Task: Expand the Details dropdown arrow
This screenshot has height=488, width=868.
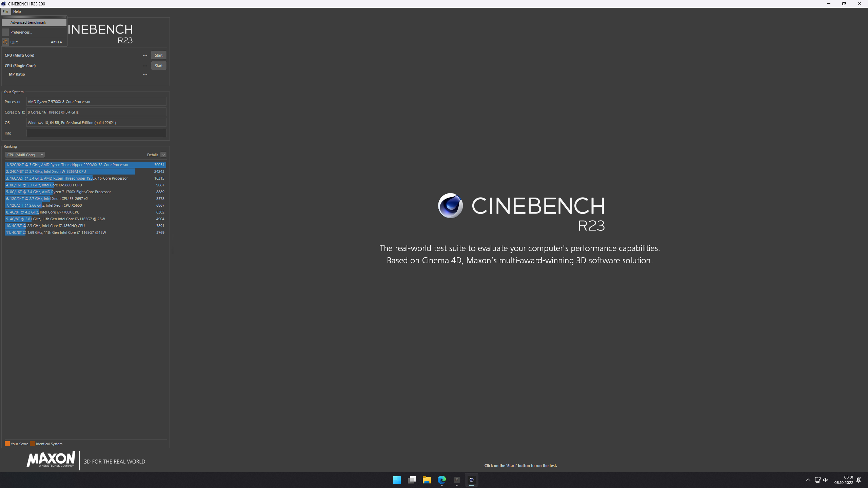Action: pos(163,155)
